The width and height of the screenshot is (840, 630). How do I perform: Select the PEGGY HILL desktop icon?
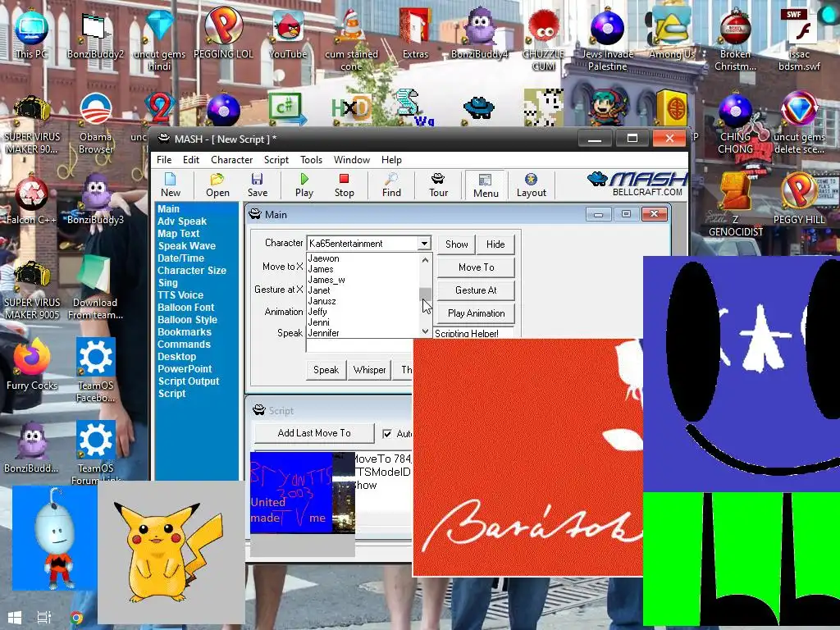(799, 199)
